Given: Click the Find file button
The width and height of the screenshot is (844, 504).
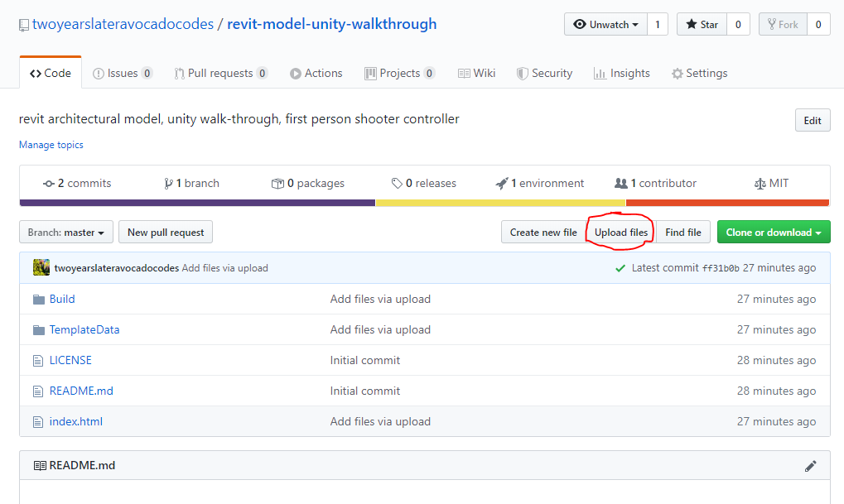Looking at the screenshot, I should 683,233.
